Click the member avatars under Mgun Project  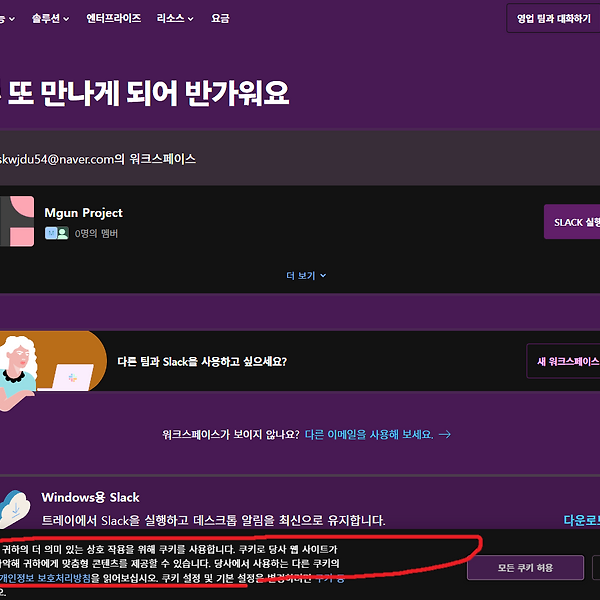coord(57,233)
